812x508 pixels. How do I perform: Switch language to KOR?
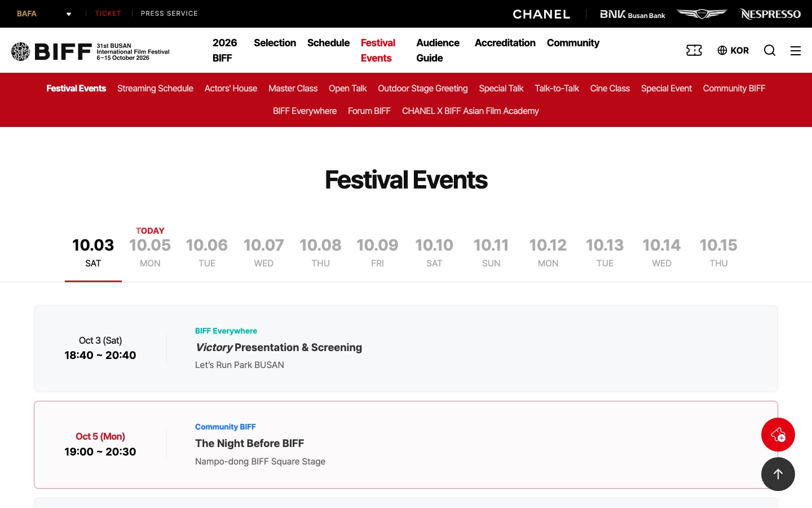point(733,51)
